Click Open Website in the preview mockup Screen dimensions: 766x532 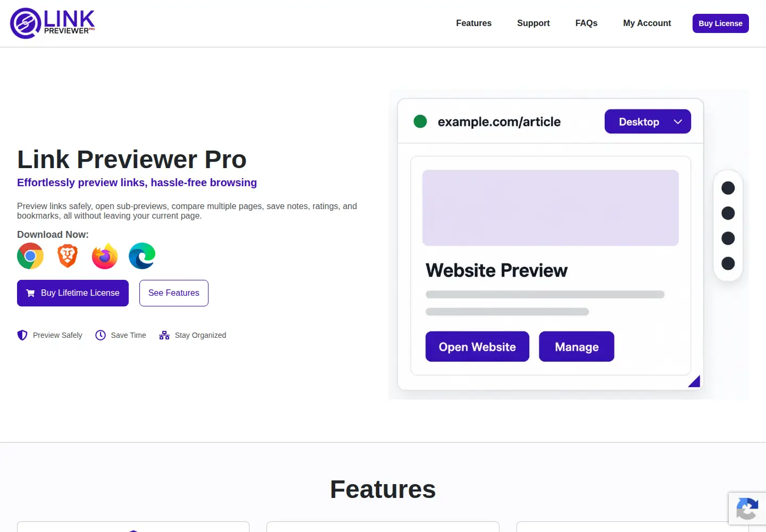(x=477, y=347)
